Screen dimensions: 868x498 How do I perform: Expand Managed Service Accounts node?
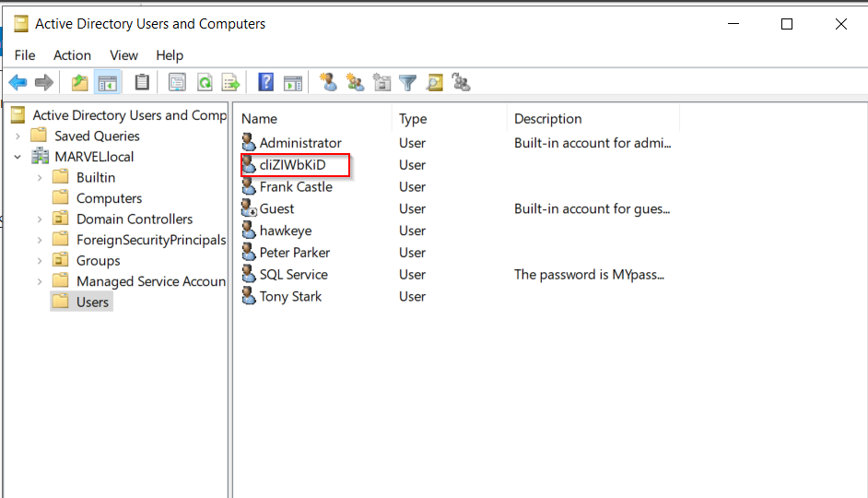pos(40,281)
